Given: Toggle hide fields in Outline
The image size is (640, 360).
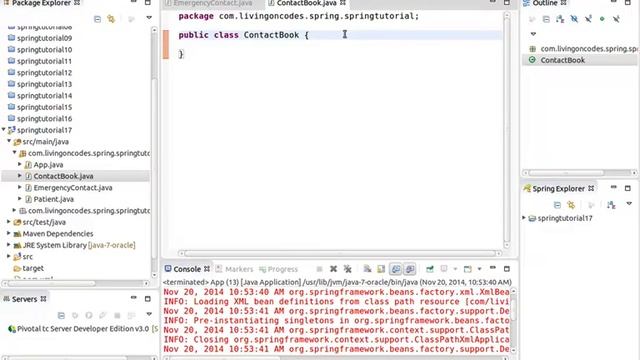Looking at the screenshot, I should (x=574, y=19).
